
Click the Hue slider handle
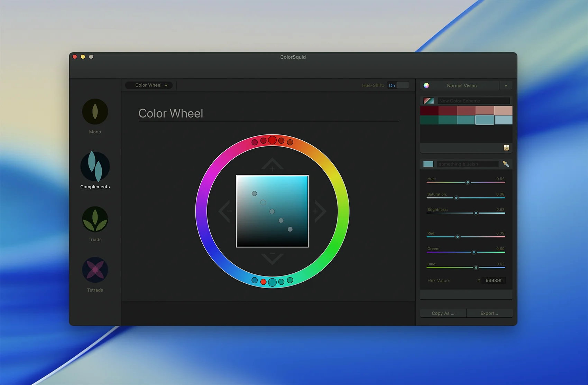point(468,182)
